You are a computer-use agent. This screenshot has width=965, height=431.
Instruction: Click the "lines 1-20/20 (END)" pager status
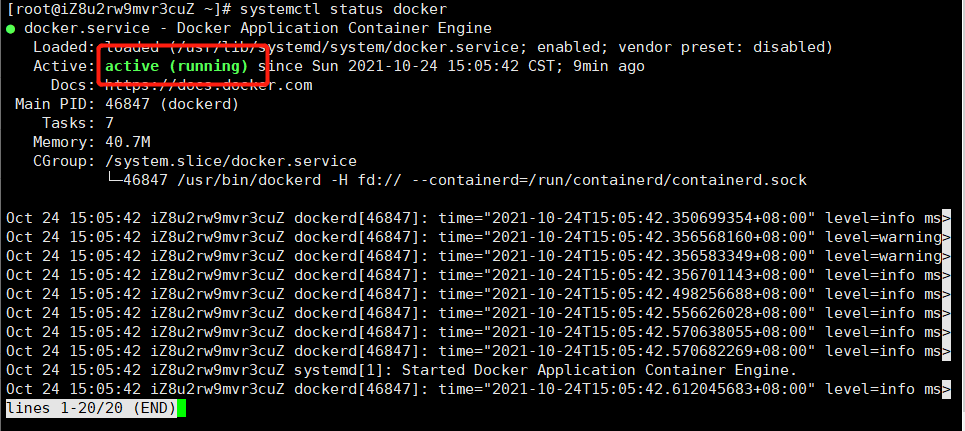coord(91,409)
